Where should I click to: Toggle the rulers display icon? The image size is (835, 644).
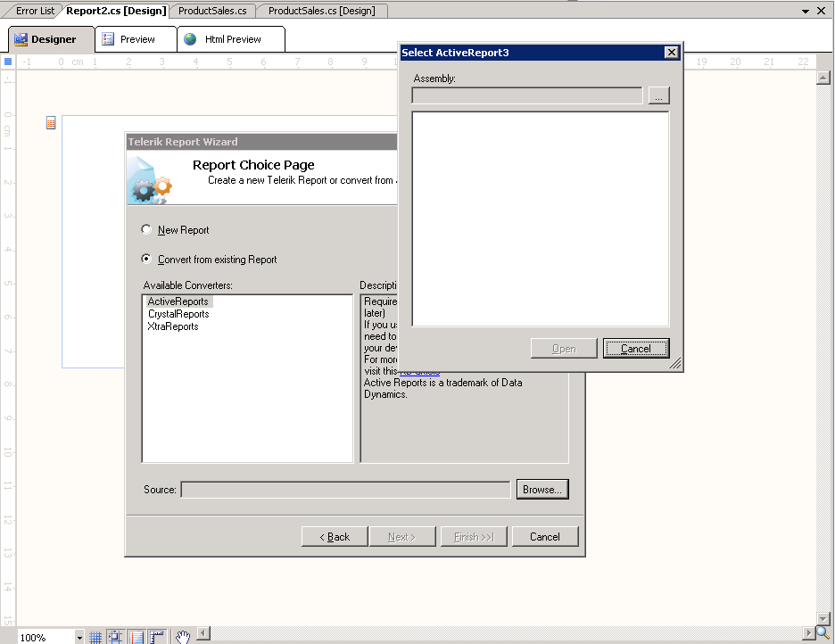click(157, 637)
